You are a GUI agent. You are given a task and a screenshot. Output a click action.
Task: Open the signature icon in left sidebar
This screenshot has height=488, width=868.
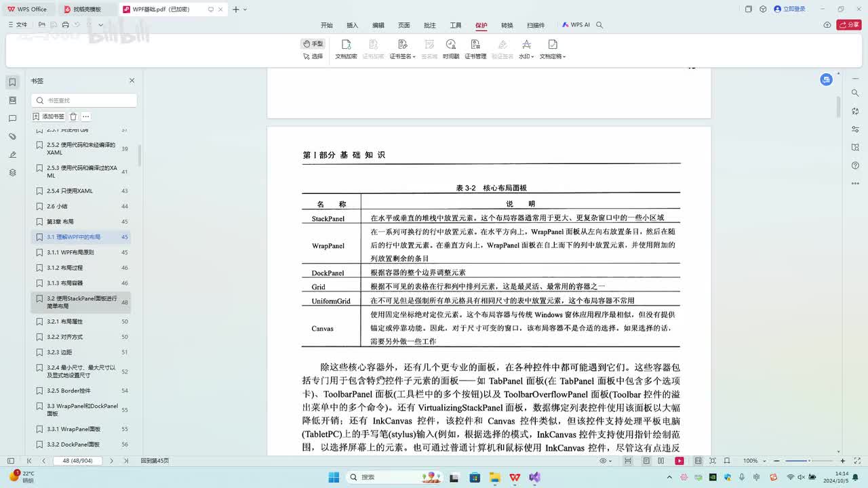pyautogui.click(x=12, y=155)
